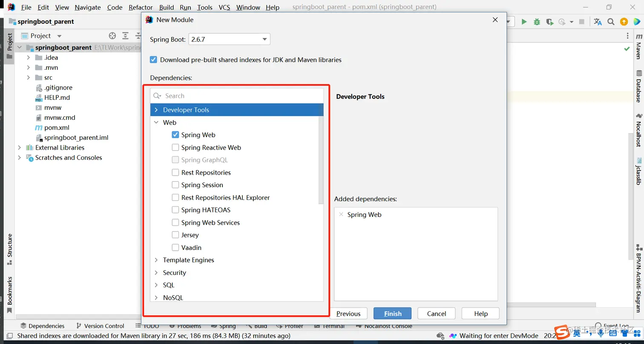Click the dialog Help button
This screenshot has height=344, width=644.
[481, 314]
